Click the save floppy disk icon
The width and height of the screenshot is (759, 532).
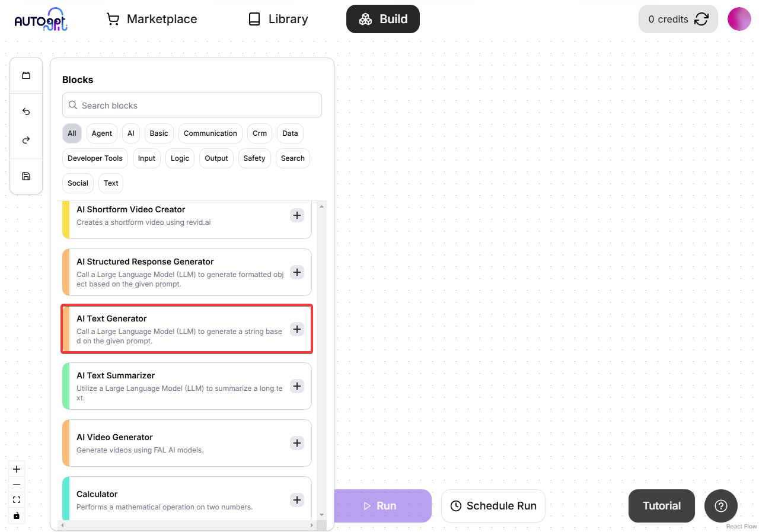pyautogui.click(x=26, y=176)
